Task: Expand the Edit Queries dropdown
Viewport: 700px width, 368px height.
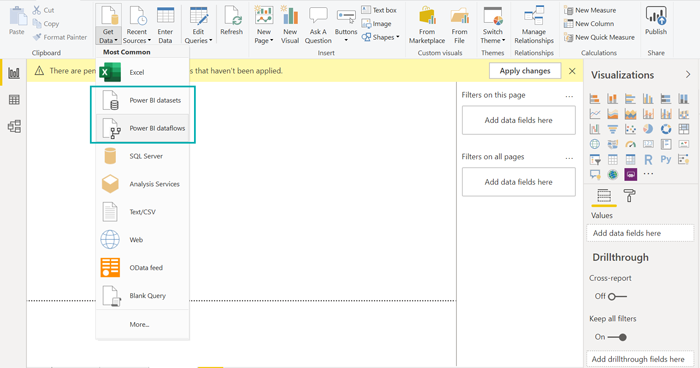Action: click(198, 25)
